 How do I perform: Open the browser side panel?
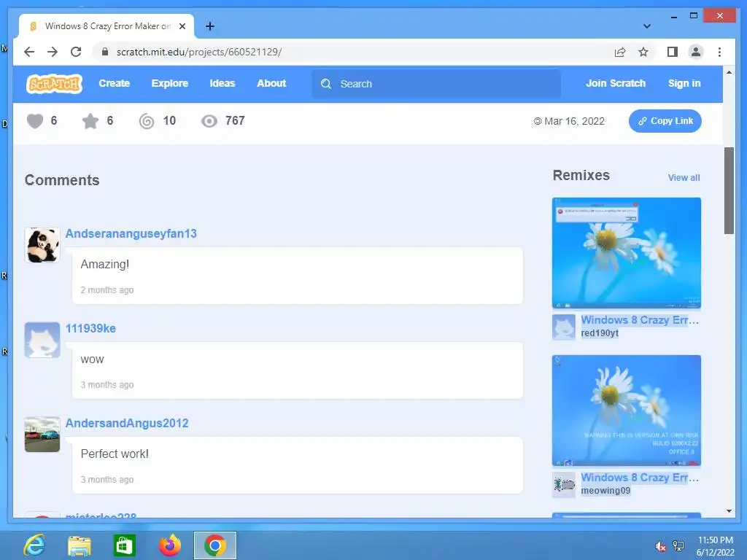[672, 52]
